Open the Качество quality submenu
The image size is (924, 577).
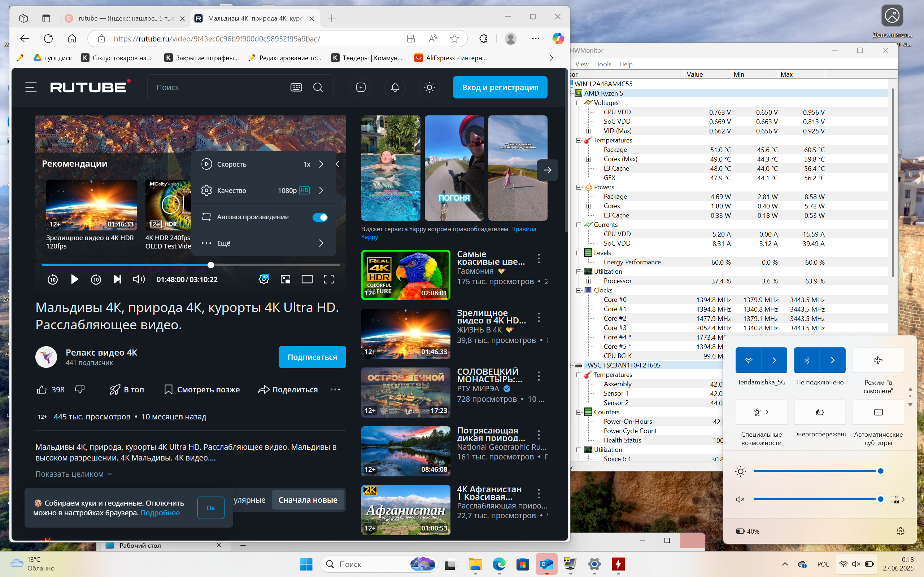pos(263,190)
